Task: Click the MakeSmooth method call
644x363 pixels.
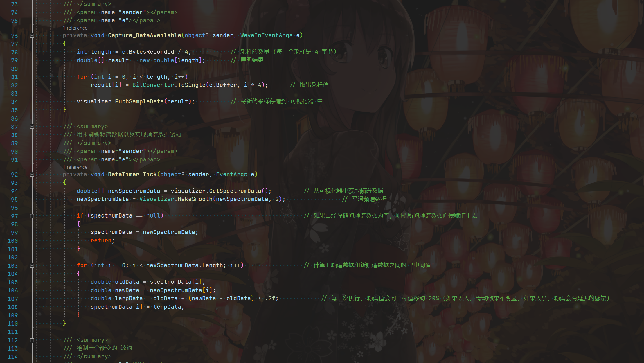Action: [195, 199]
